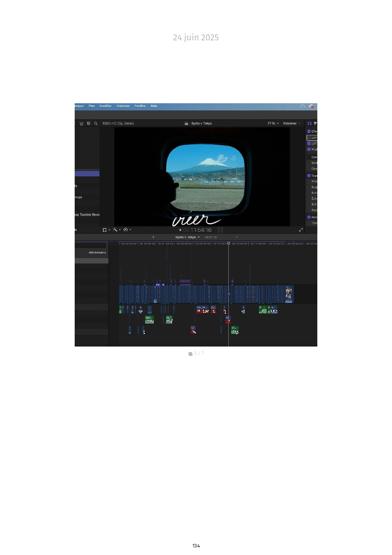Go back in timeline history with left arrow

153,237
